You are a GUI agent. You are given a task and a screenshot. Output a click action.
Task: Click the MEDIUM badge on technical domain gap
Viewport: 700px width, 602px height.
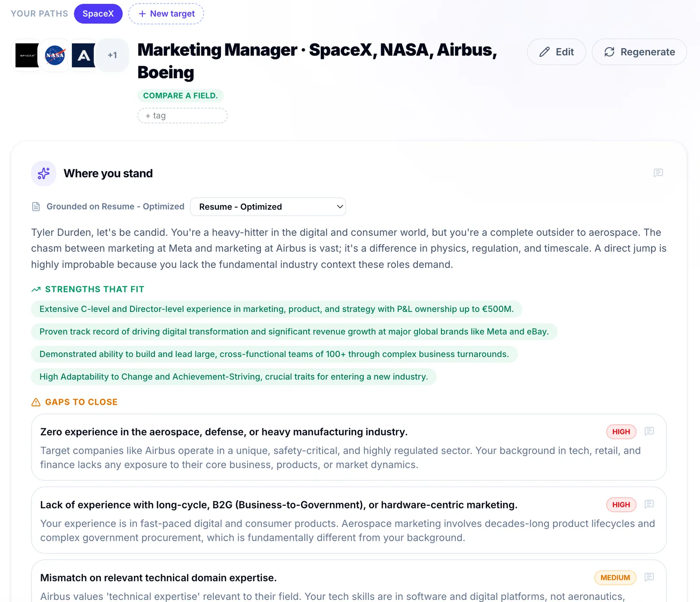click(615, 578)
